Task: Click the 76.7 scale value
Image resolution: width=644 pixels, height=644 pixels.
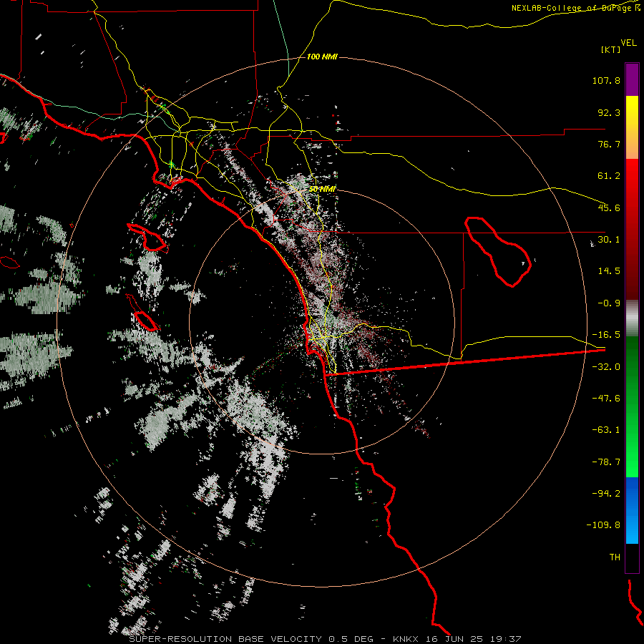Action: click(x=609, y=144)
